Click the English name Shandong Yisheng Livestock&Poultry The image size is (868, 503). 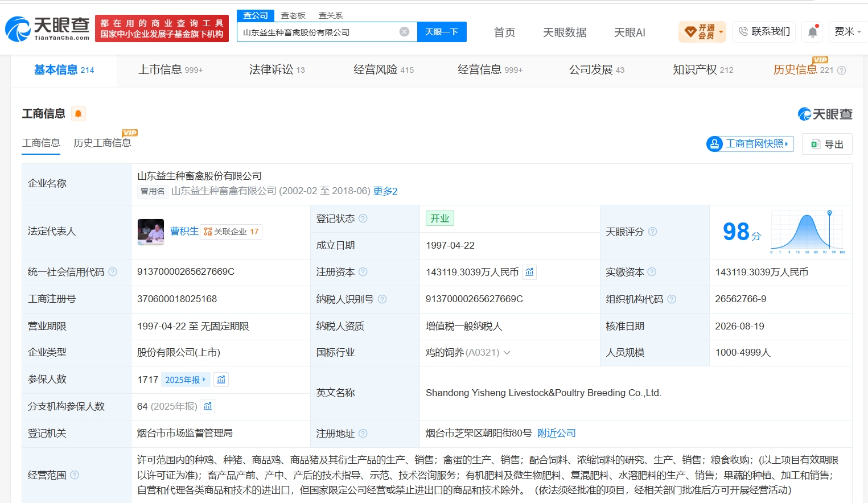pos(544,393)
